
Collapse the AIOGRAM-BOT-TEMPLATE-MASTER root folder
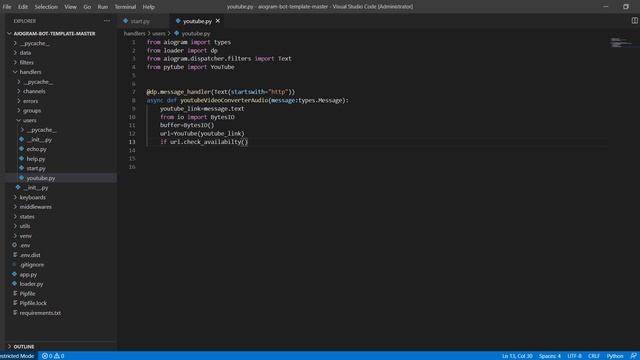pyautogui.click(x=54, y=33)
